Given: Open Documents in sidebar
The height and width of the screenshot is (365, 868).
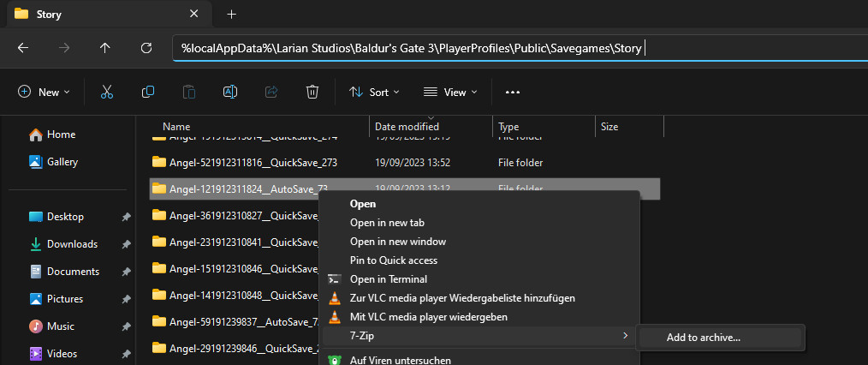Looking at the screenshot, I should tap(64, 272).
